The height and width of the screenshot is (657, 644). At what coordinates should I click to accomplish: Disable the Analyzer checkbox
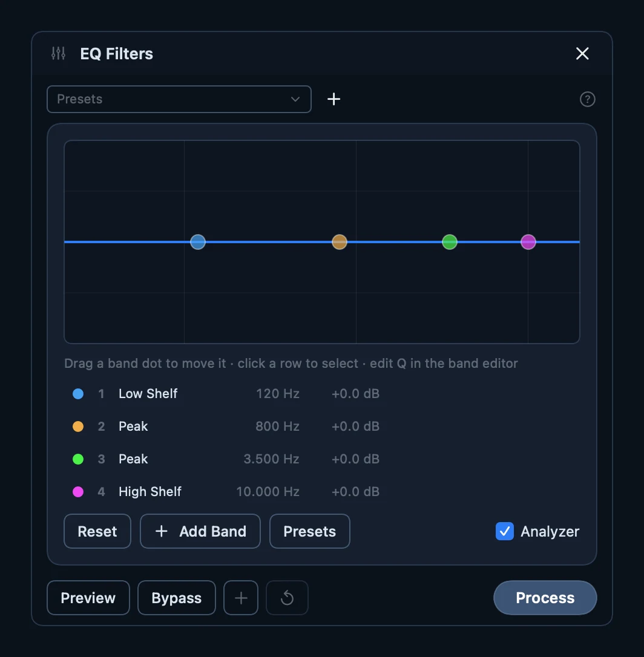[505, 531]
